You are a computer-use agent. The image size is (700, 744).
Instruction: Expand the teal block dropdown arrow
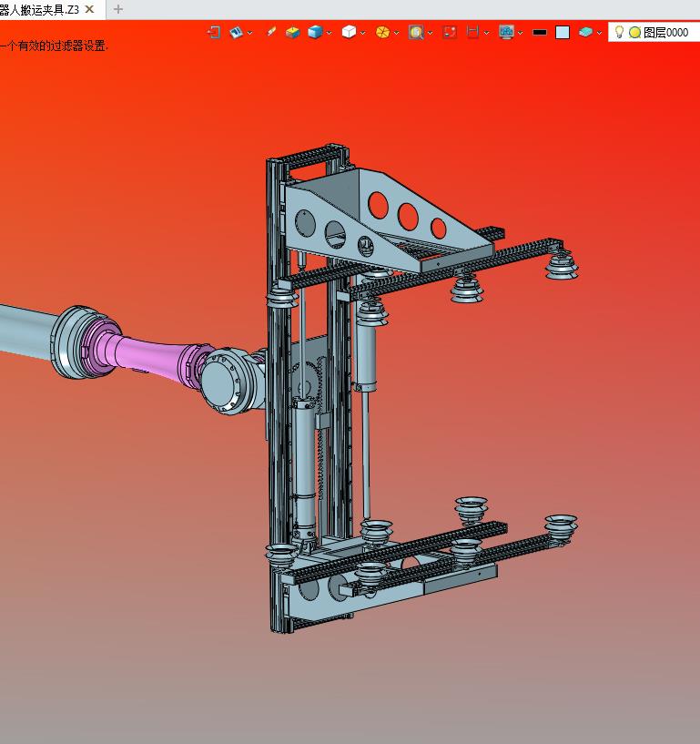point(600,33)
